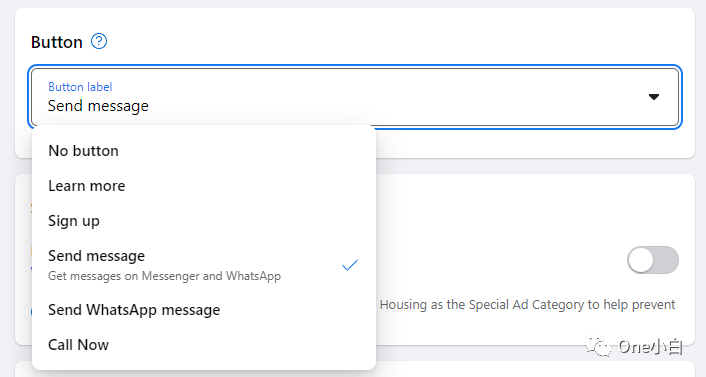Choose the 'No button' option

pyautogui.click(x=204, y=150)
